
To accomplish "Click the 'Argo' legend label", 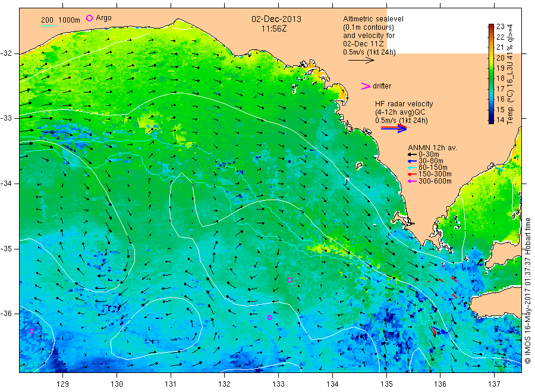I will click(103, 18).
